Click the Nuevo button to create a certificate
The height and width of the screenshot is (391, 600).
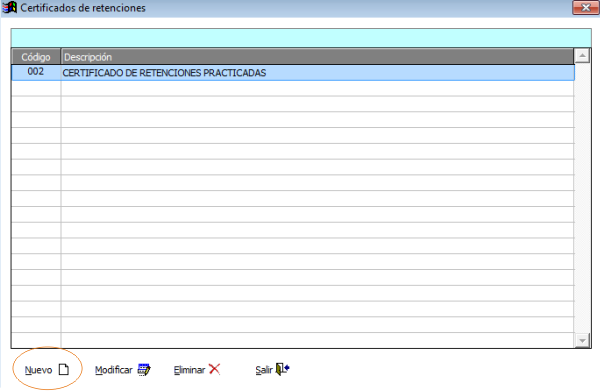(47, 370)
